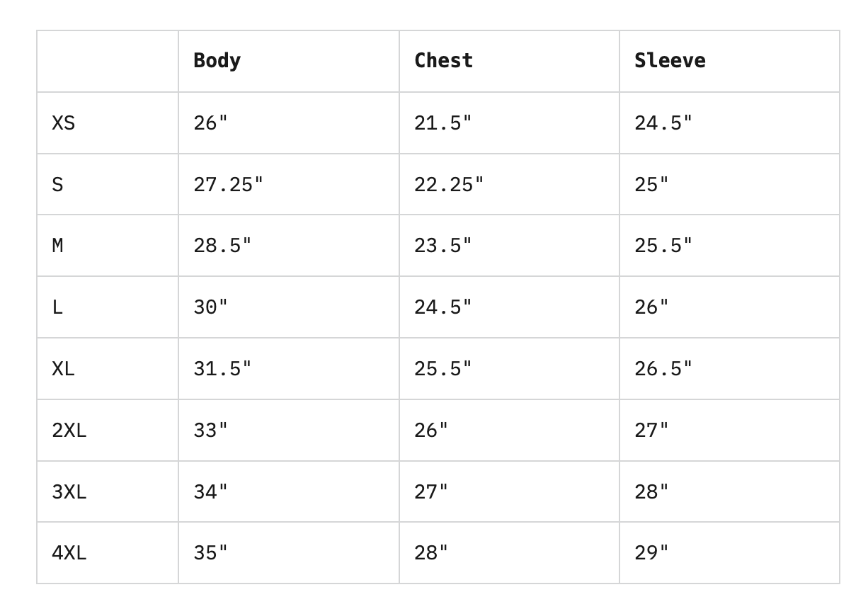Click the M chest value 23.5"

tap(442, 246)
